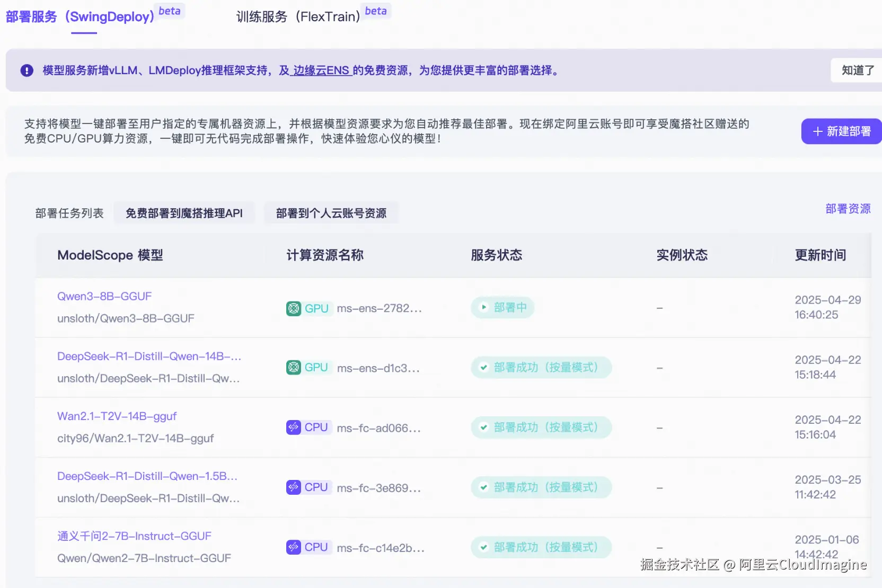Select 免费部署到魔搭推理API tab

click(x=184, y=213)
